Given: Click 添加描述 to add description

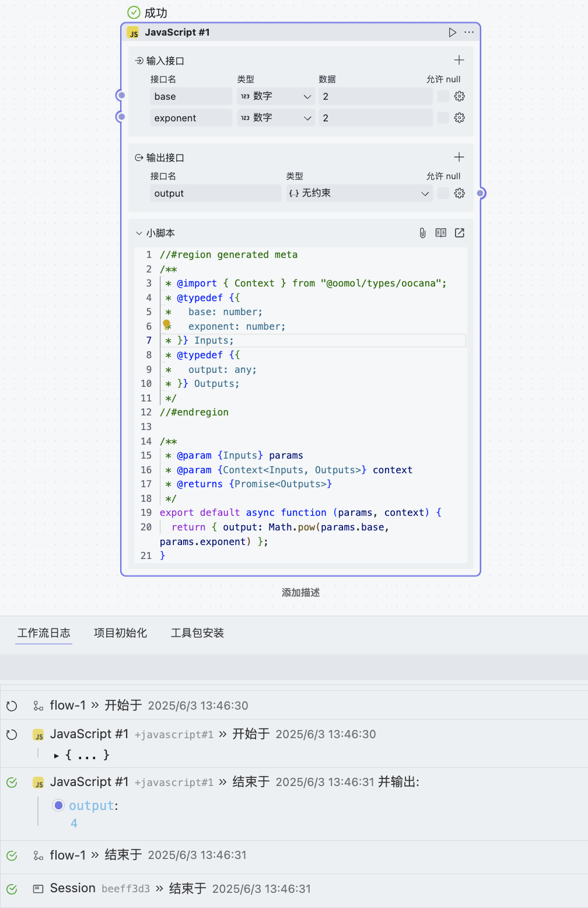Looking at the screenshot, I should [x=300, y=593].
